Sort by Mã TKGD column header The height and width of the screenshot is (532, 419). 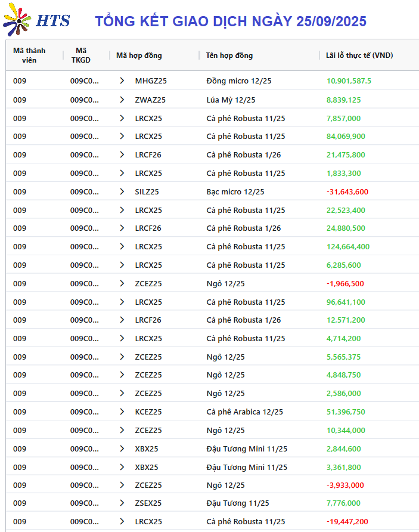[x=81, y=55]
